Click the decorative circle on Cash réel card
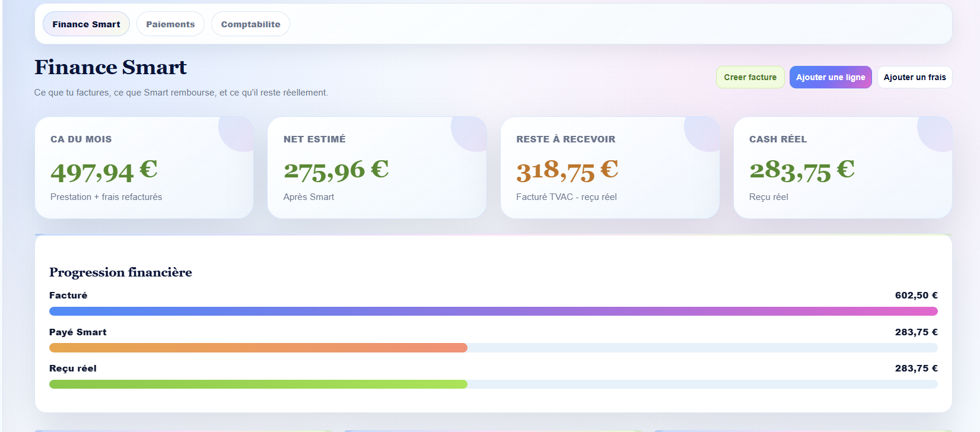980x432 pixels. coord(935,134)
